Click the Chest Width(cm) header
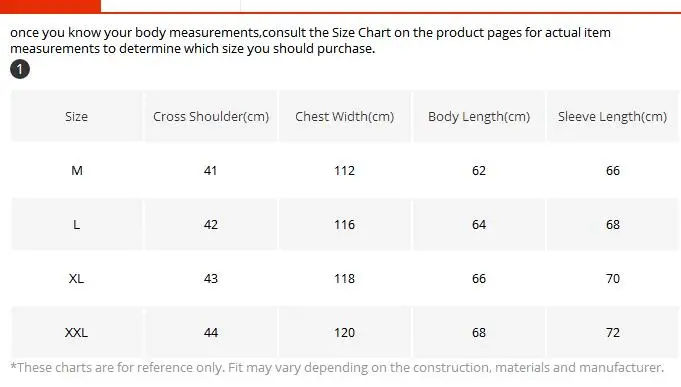 (x=344, y=116)
